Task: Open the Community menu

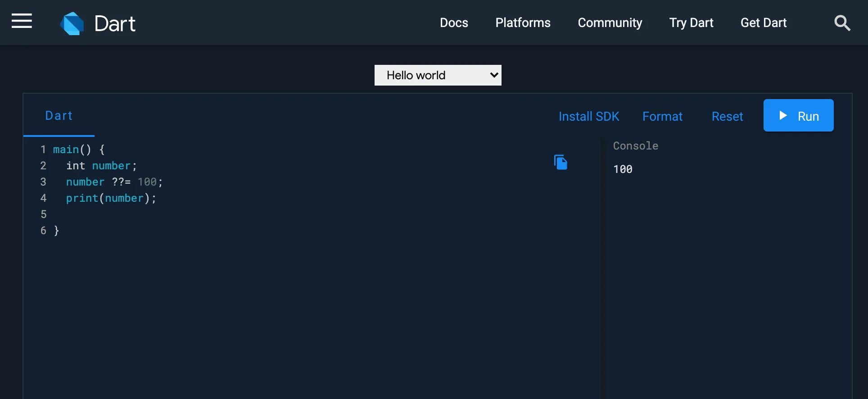Action: click(x=610, y=23)
